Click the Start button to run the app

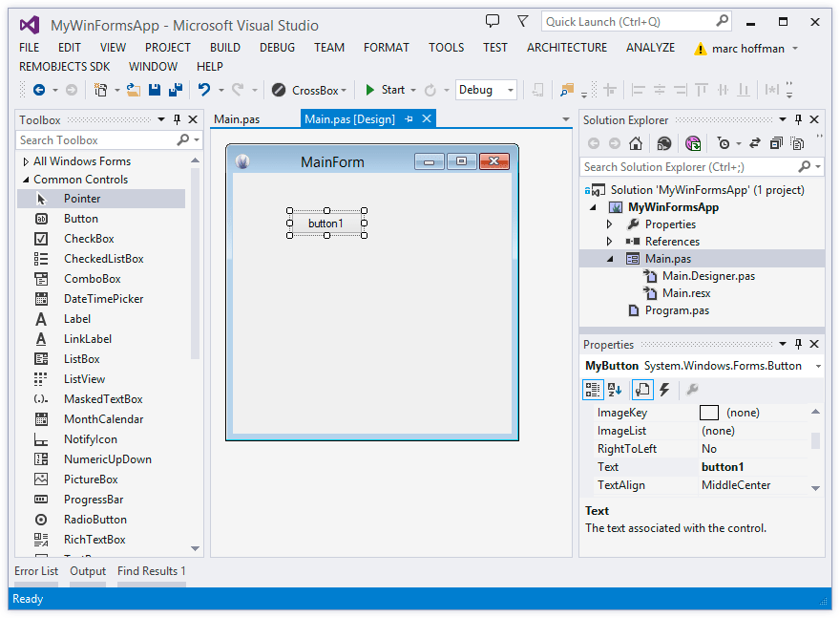coord(386,90)
